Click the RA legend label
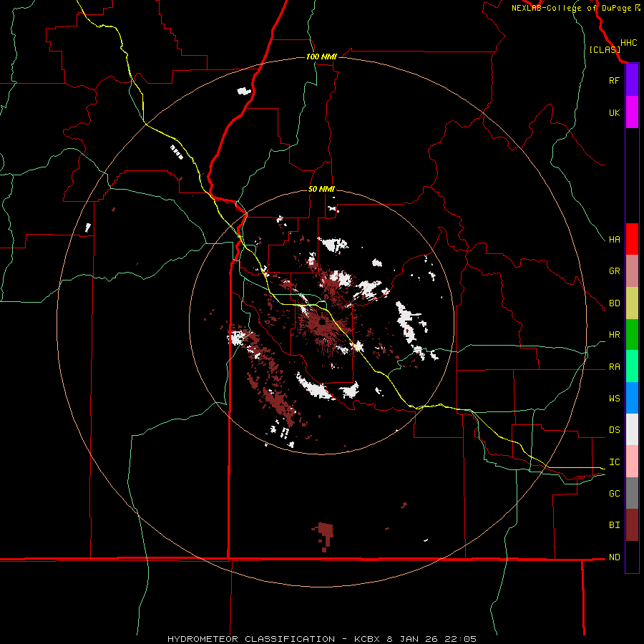644x644 pixels. point(614,366)
